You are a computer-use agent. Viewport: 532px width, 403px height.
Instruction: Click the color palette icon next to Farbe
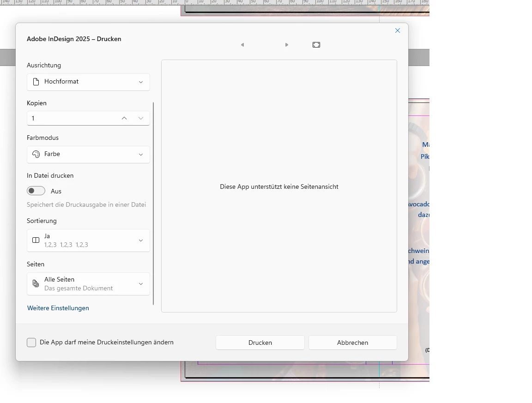pos(36,154)
